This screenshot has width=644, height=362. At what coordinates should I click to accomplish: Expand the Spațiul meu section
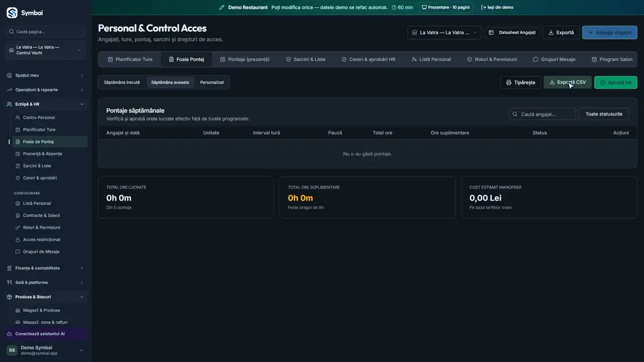click(x=45, y=75)
